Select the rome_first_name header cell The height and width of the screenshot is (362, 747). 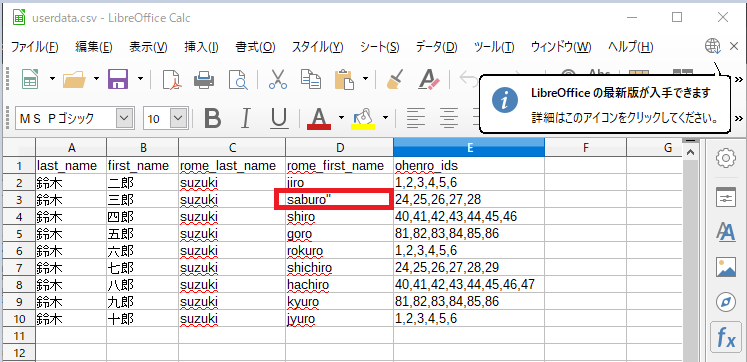click(x=339, y=165)
